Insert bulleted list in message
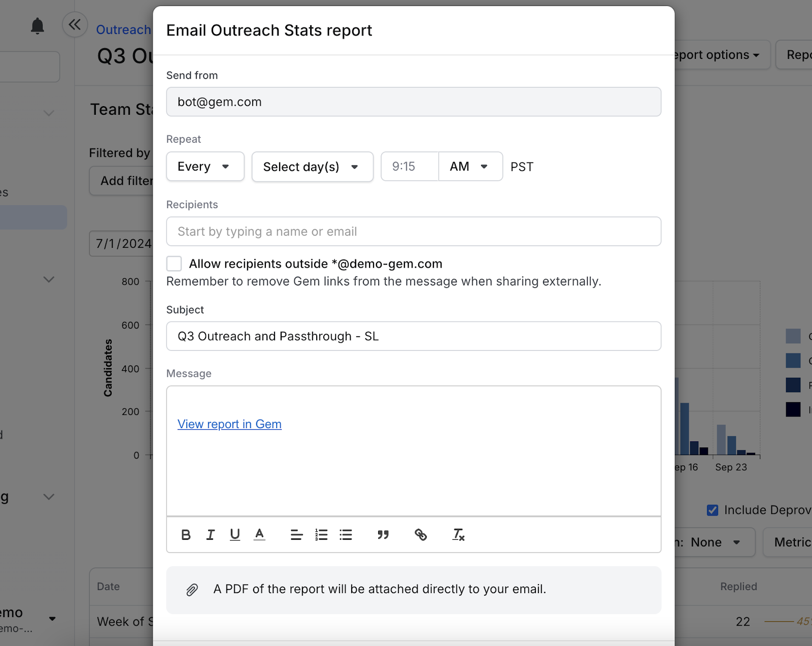This screenshot has height=646, width=812. coord(346,535)
